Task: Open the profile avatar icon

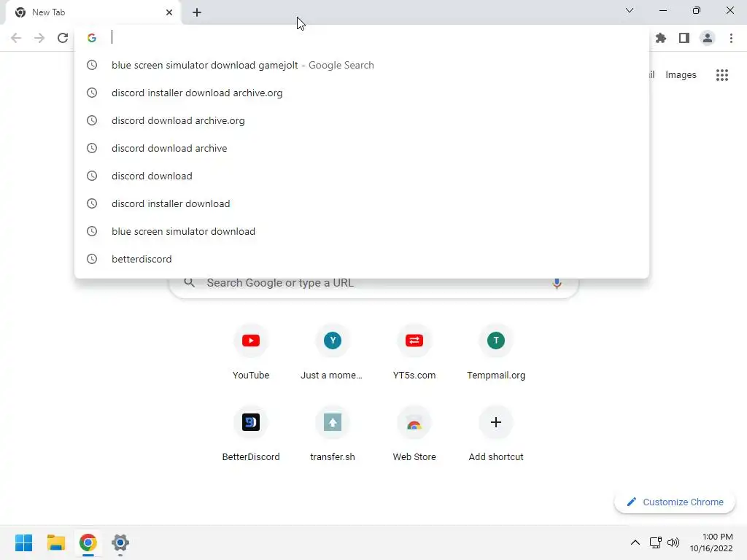Action: click(708, 38)
